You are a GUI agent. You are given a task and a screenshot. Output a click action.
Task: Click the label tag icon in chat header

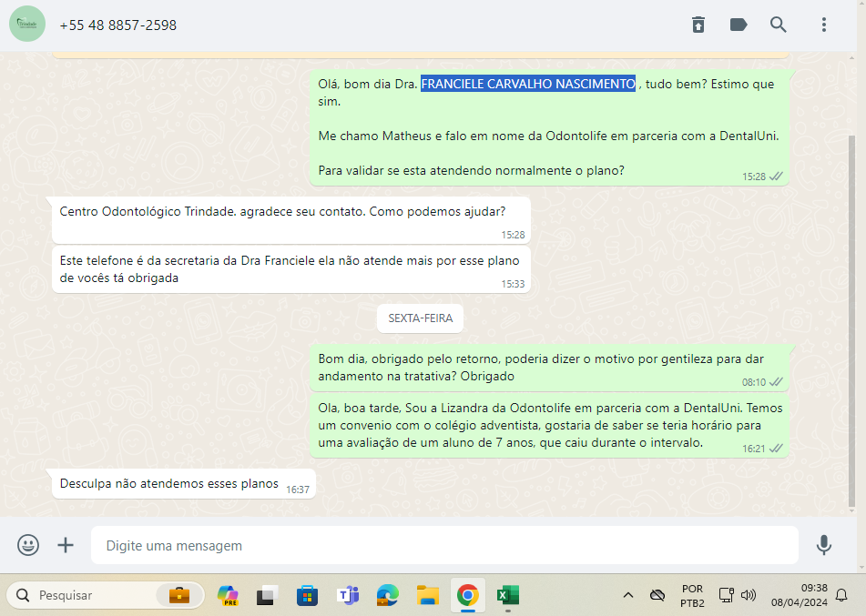pyautogui.click(x=739, y=25)
